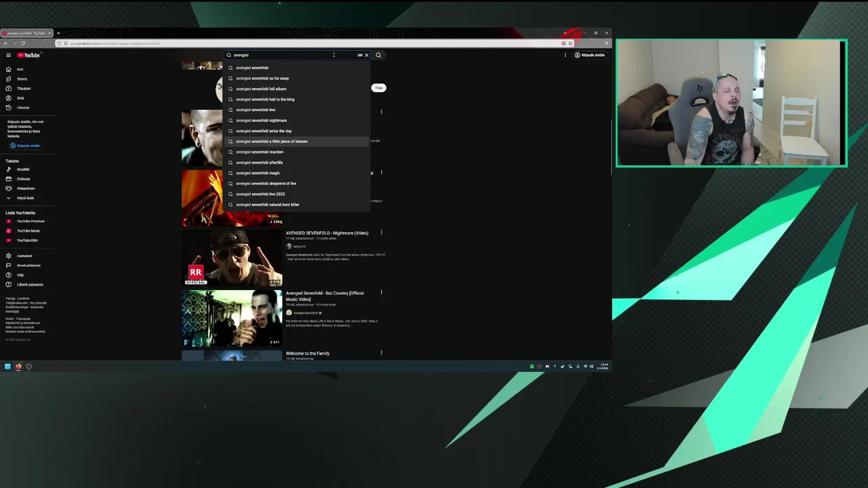Open three-dot menu for Welcome to the Family
The image size is (868, 488).
381,352
